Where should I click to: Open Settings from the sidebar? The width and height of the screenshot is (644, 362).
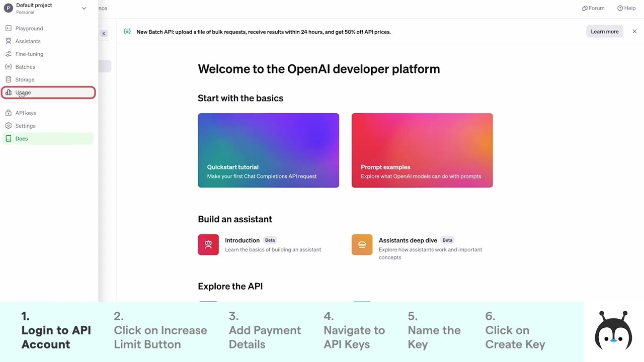pyautogui.click(x=48, y=126)
